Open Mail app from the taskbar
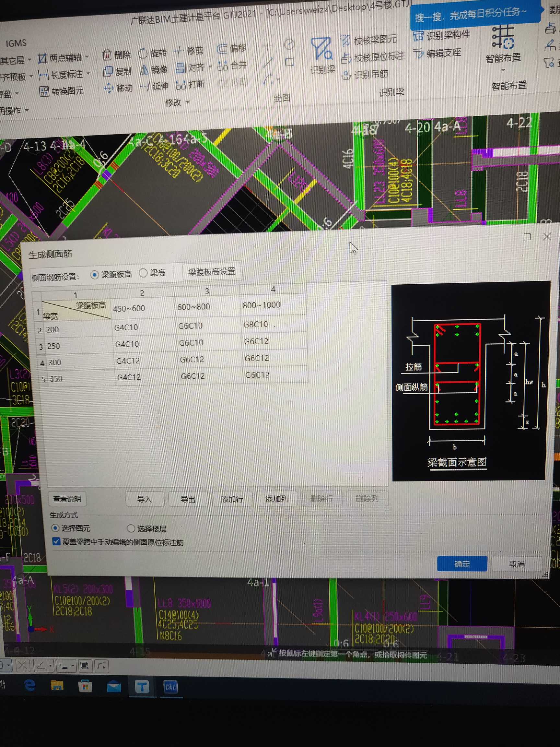The width and height of the screenshot is (560, 747). (x=114, y=687)
